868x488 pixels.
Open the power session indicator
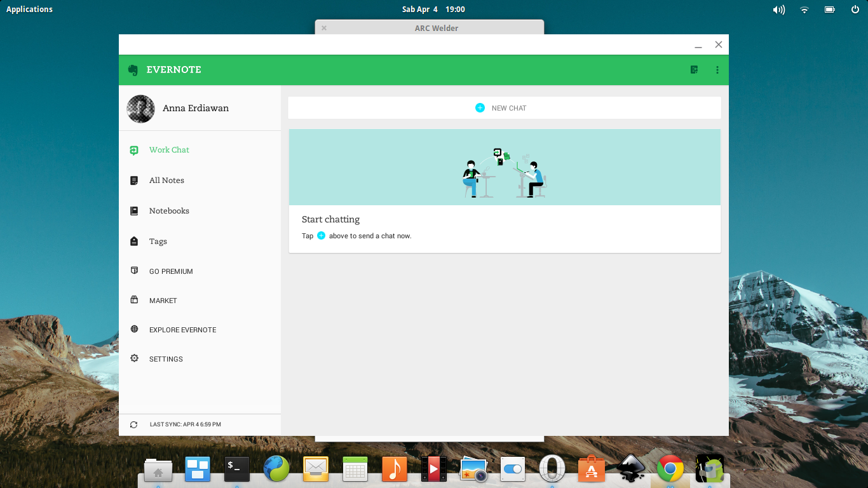point(855,10)
